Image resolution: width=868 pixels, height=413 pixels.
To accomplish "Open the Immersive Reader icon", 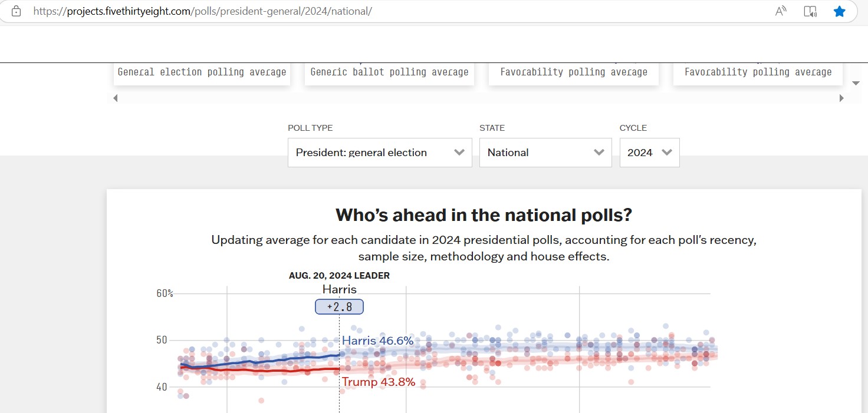I will coord(810,11).
